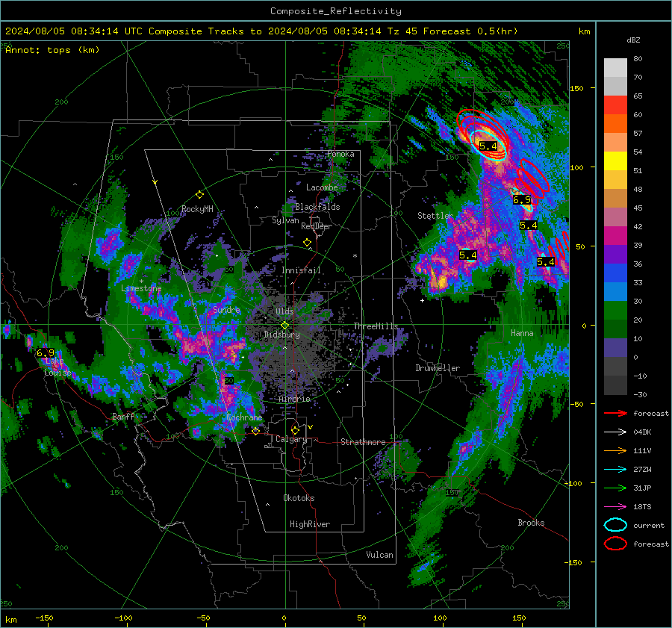This screenshot has height=628, width=672.
Task: Select the yellow diamond marker below Cochrane
Action: 255,431
